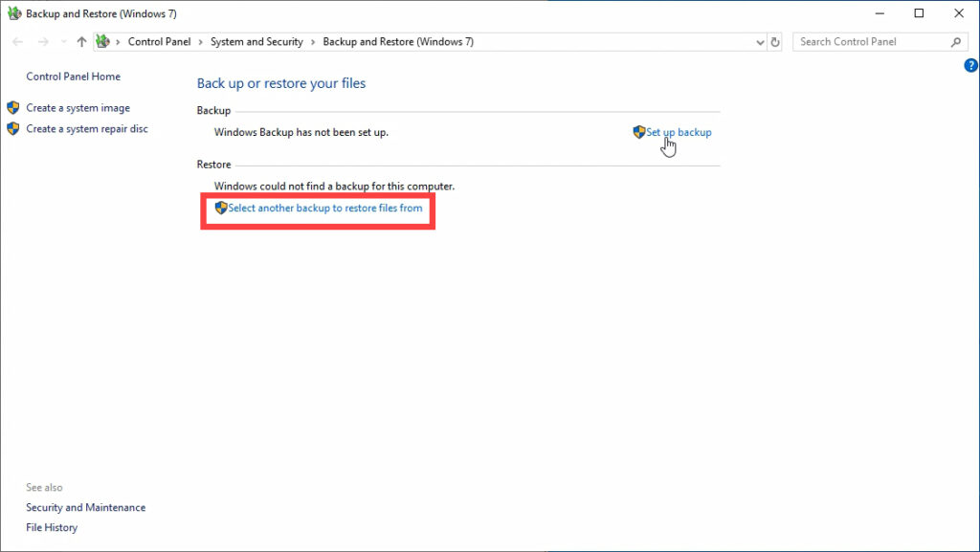Maximize the Backup and Restore window

(x=919, y=13)
